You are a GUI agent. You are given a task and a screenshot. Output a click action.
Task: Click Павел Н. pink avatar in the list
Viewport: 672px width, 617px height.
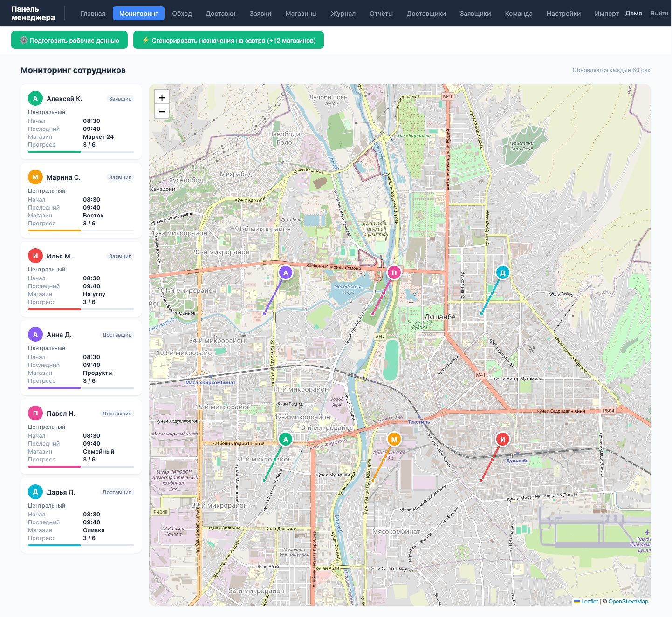coord(35,414)
